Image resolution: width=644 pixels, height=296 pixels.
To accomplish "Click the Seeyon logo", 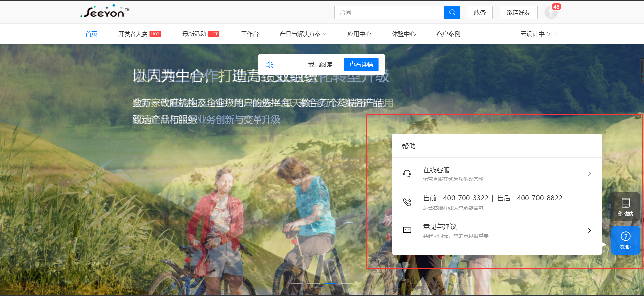I will tap(105, 11).
